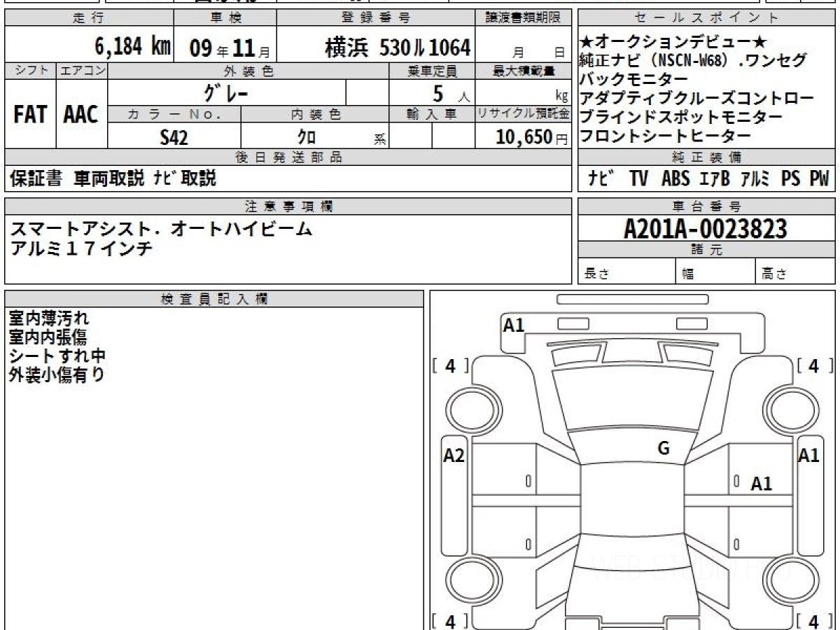
Task: Click TV in the genuine equipment row
Action: [638, 178]
